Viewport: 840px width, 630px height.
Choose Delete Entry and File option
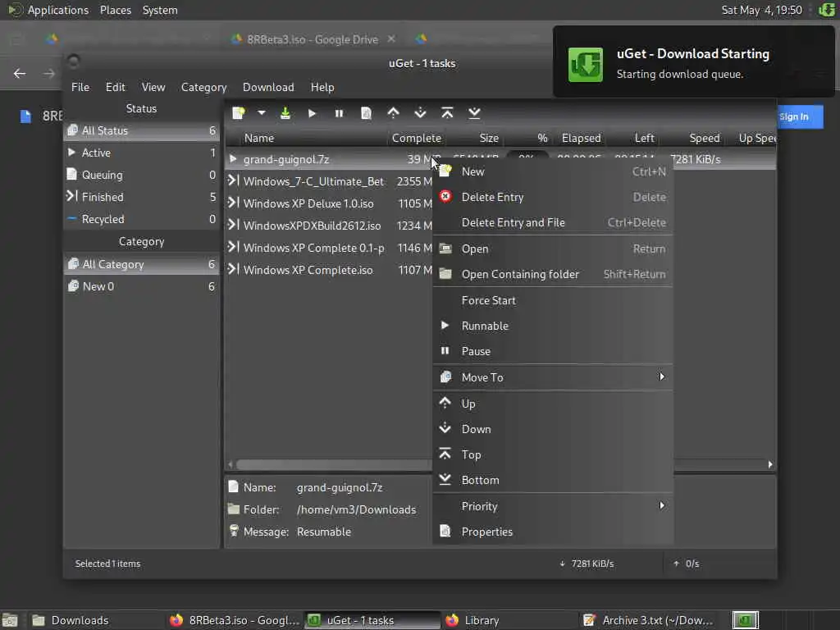coord(552,222)
